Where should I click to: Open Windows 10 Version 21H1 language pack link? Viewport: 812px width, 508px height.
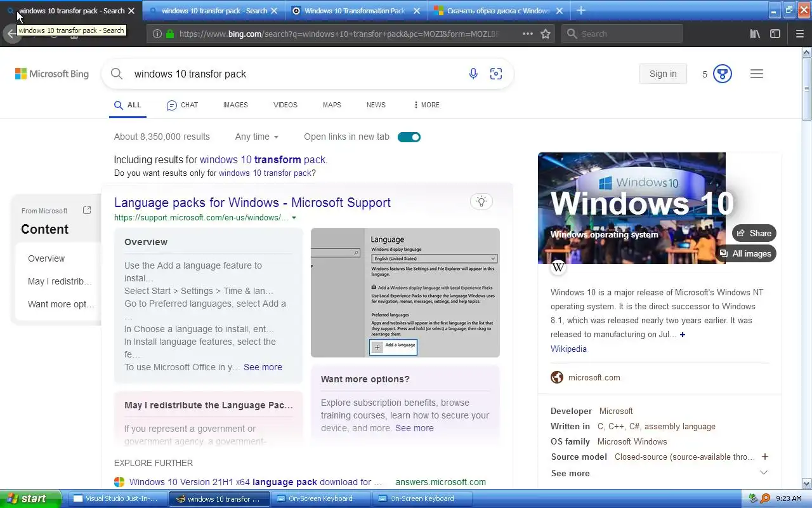[x=256, y=482]
